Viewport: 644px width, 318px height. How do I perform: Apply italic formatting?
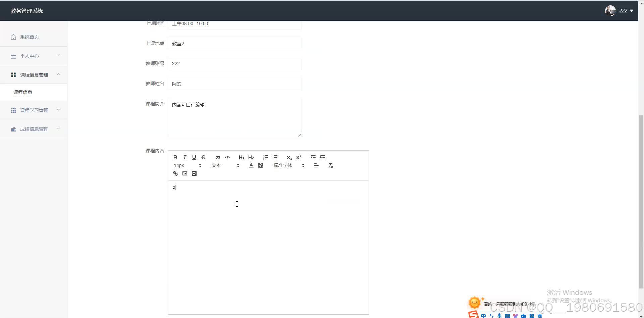click(x=184, y=157)
